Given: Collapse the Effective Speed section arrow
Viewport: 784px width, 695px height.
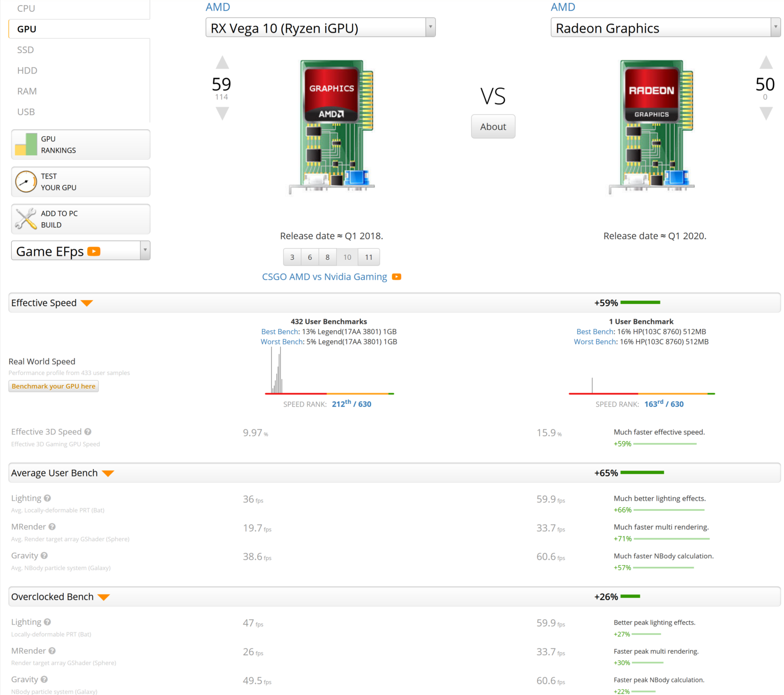Looking at the screenshot, I should coord(87,303).
